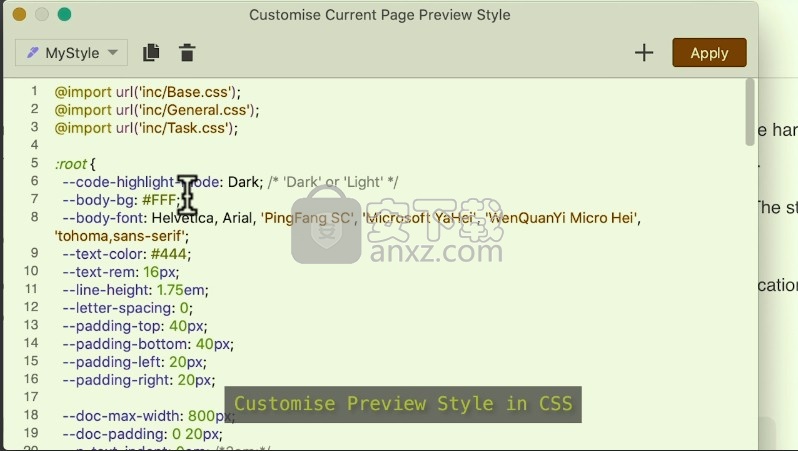Click the '--letter-spacing: 0' line
The height and width of the screenshot is (451, 798).
[128, 308]
